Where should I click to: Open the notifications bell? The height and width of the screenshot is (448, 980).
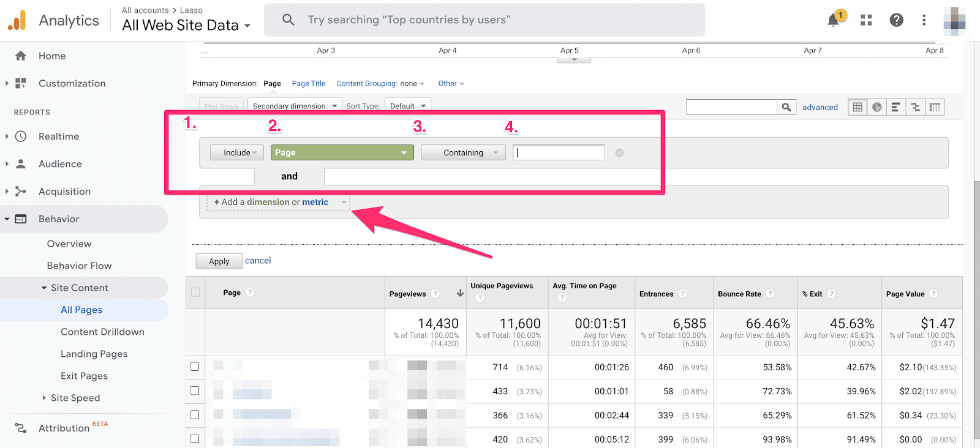tap(833, 20)
